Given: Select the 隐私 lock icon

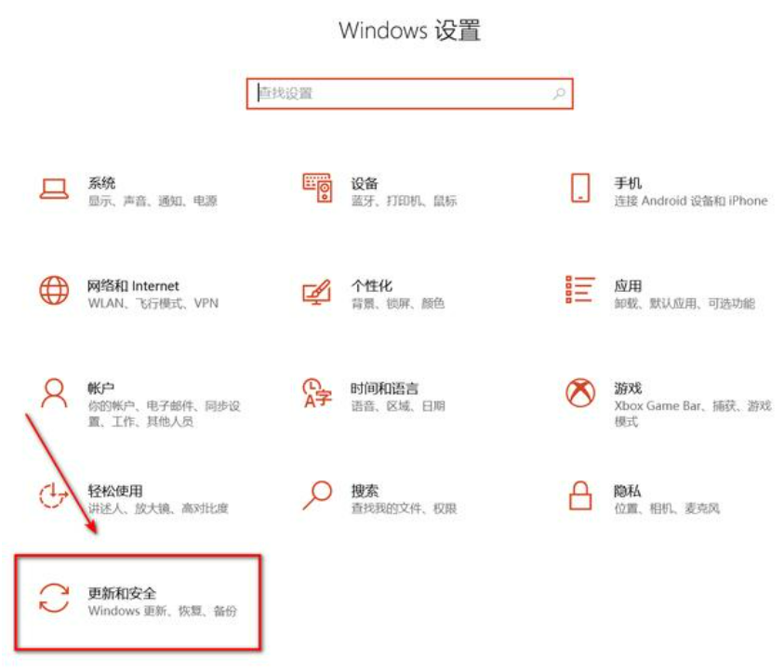Looking at the screenshot, I should point(580,495).
